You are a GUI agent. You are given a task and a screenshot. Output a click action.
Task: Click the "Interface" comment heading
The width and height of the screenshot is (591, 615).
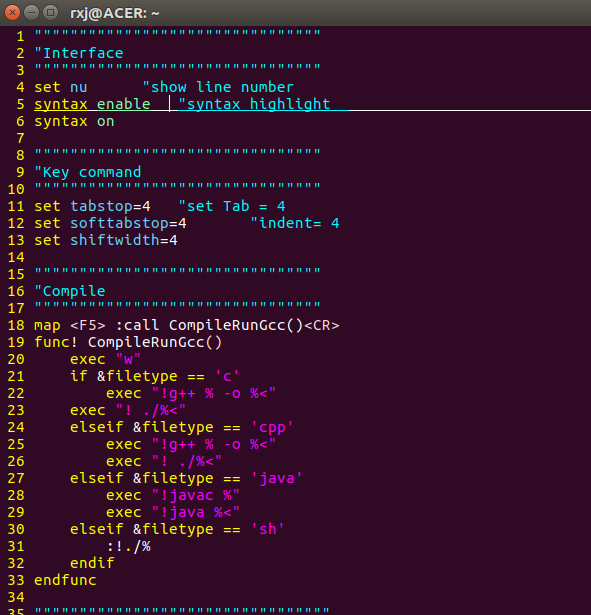79,53
